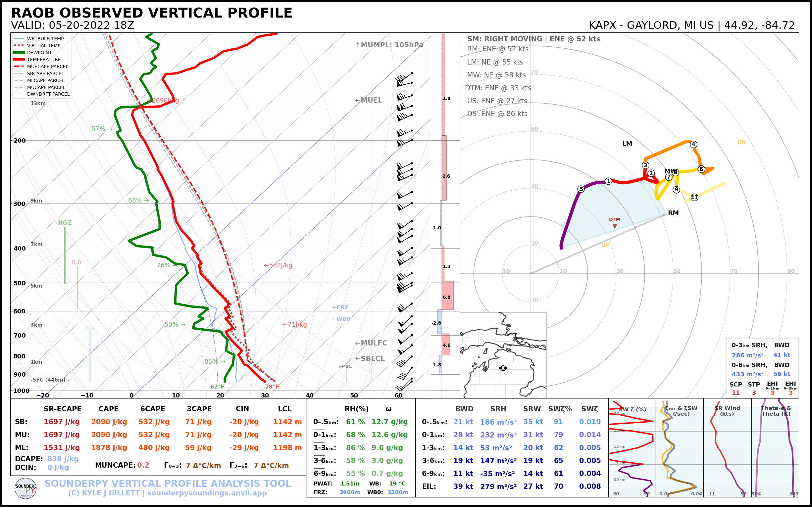Click the 0-1km RH 68 % value
The image size is (812, 507).
pyautogui.click(x=355, y=435)
